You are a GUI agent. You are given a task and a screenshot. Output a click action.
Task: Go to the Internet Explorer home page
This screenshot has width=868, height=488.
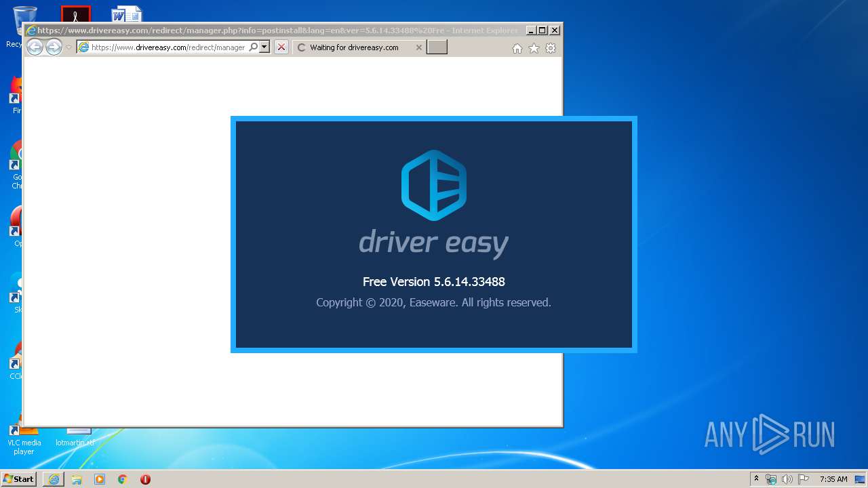(x=517, y=48)
